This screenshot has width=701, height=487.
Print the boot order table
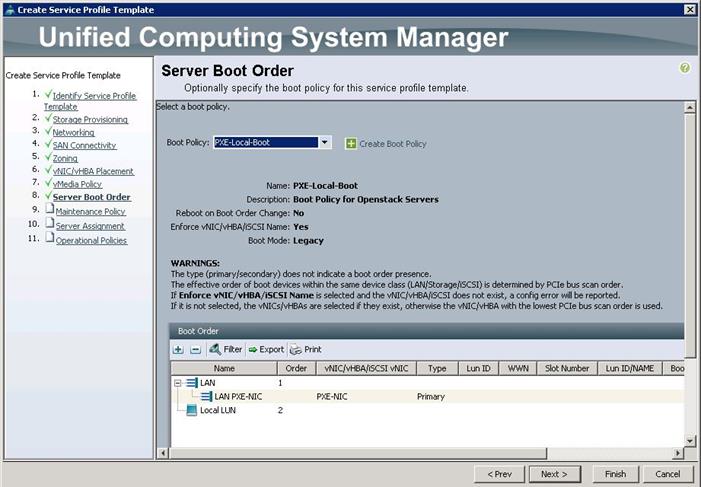pyautogui.click(x=306, y=349)
